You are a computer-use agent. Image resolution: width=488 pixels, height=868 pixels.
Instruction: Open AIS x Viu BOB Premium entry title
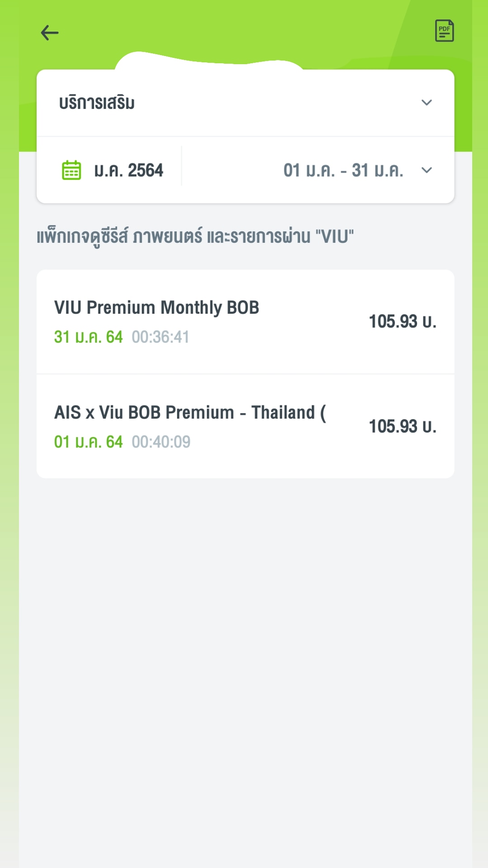190,412
